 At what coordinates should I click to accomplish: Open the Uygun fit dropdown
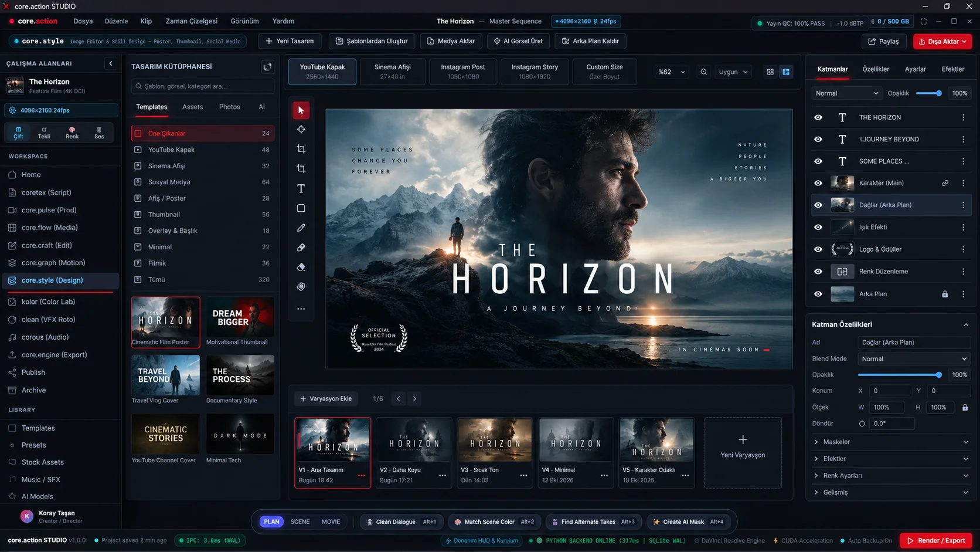click(x=733, y=72)
